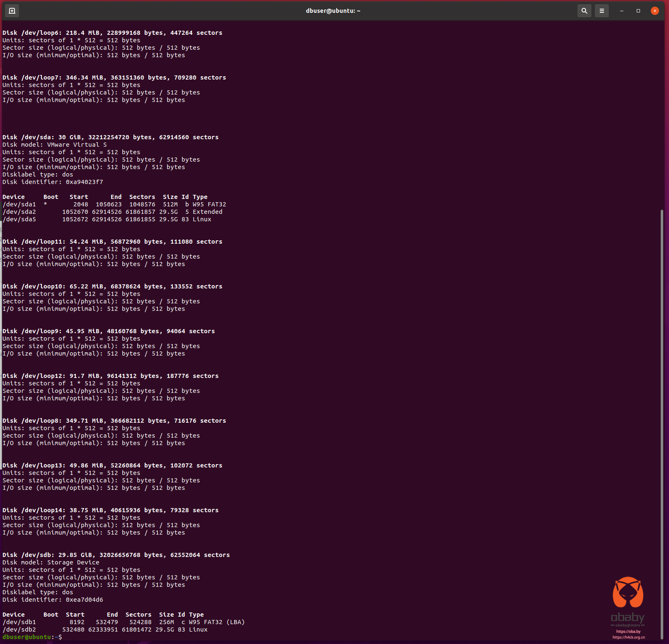This screenshot has width=669, height=644.
Task: Maximize the terminal window
Action: pos(638,11)
